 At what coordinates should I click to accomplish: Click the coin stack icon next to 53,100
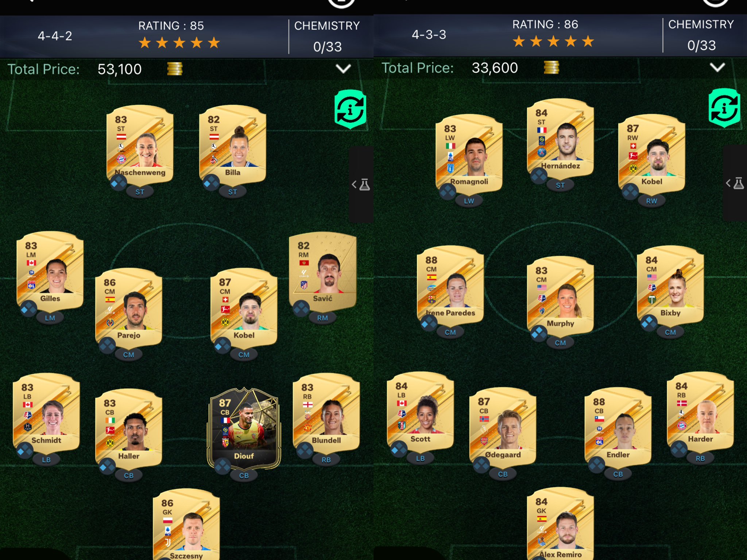(175, 69)
